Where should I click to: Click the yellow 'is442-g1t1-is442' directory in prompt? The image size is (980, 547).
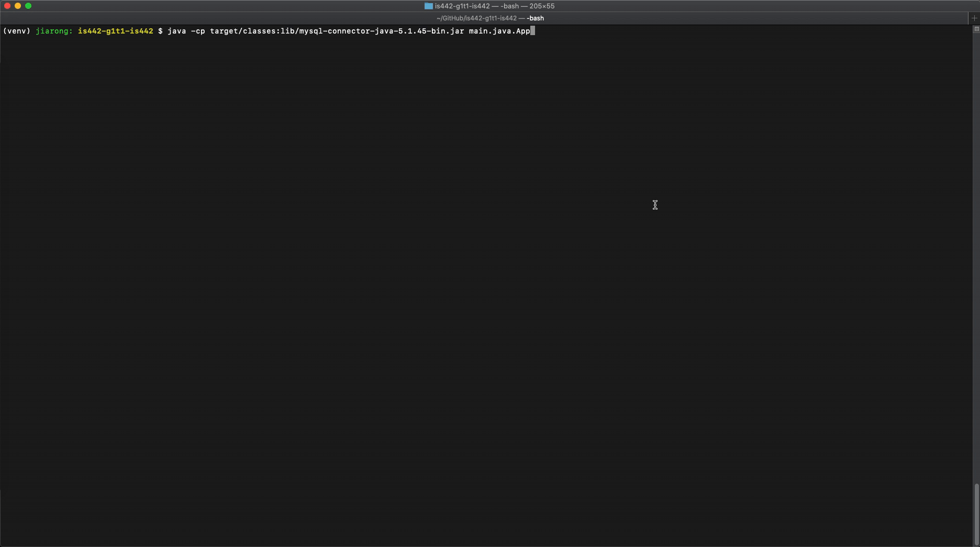tap(115, 31)
